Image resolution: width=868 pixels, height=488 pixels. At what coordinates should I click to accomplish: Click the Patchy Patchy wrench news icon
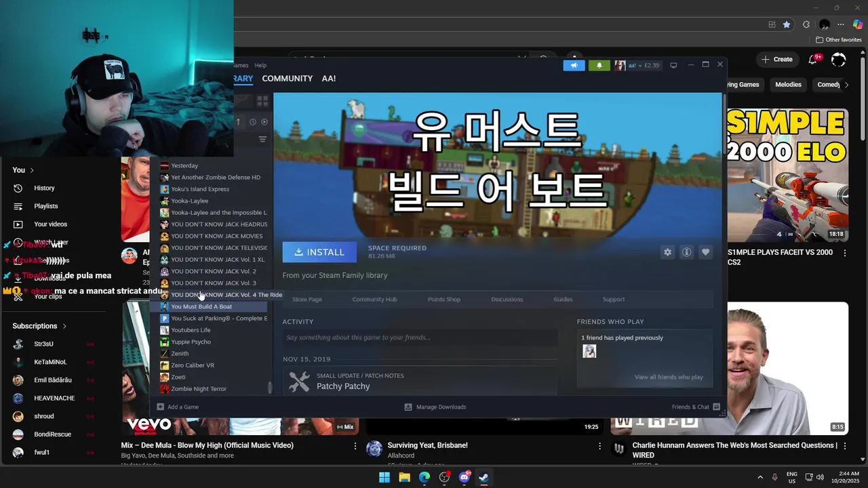(299, 382)
